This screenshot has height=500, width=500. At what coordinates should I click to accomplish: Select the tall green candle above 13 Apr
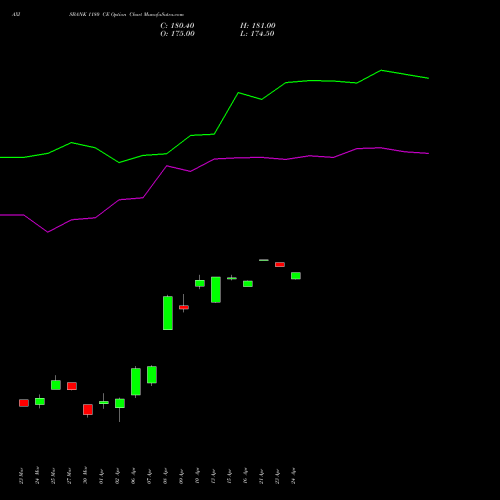(x=216, y=290)
